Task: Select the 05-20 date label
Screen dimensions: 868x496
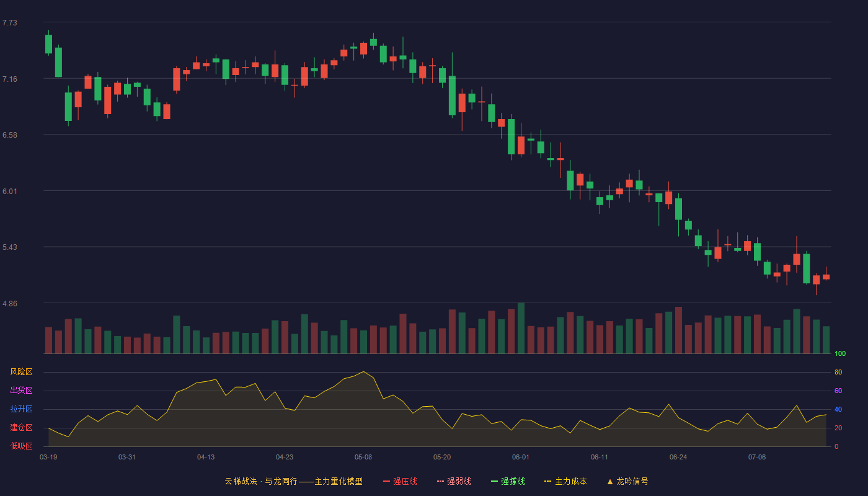Action: click(442, 457)
